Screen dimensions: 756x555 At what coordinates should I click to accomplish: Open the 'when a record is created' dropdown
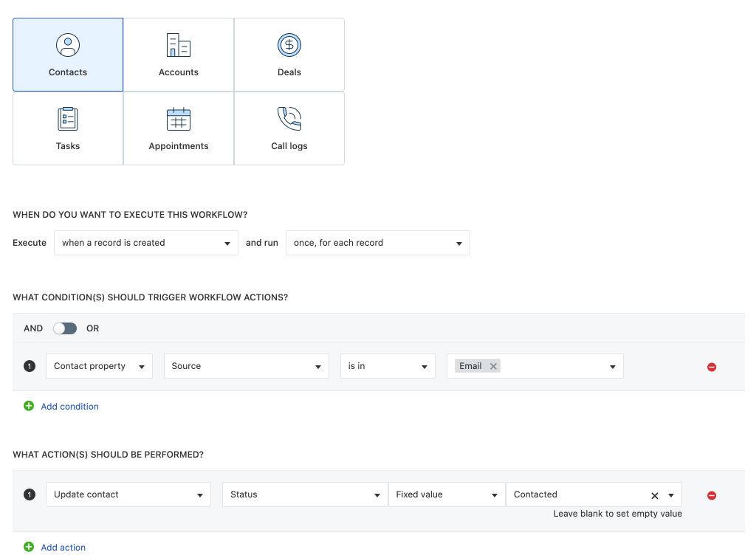point(145,243)
